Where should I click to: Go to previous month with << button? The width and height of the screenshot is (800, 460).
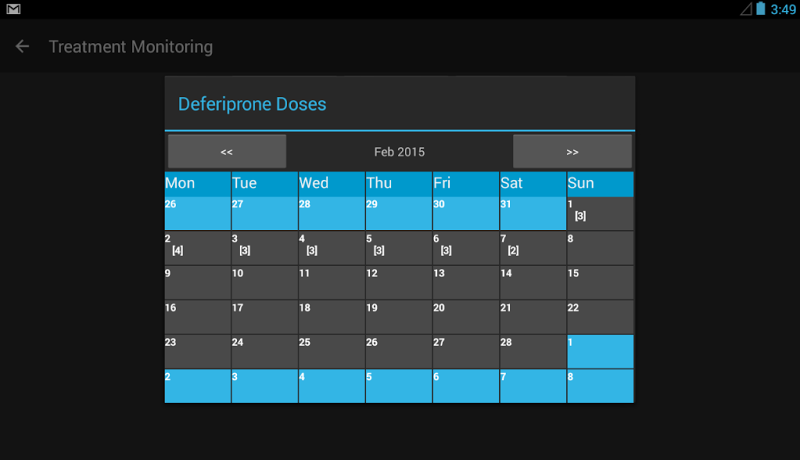click(x=227, y=152)
